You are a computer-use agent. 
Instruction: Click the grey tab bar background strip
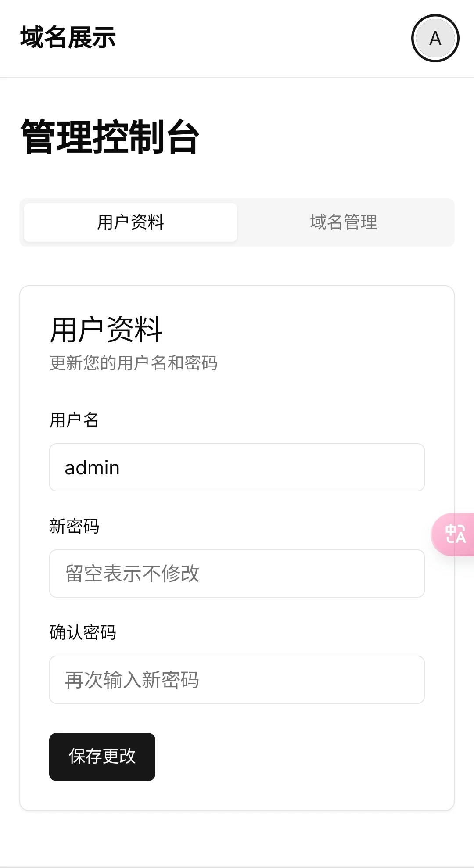[x=237, y=244]
